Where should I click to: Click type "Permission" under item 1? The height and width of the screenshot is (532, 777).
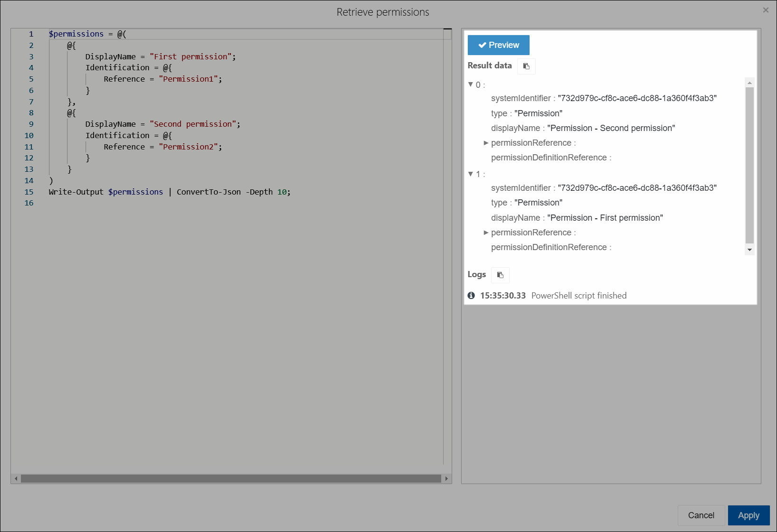(x=539, y=203)
